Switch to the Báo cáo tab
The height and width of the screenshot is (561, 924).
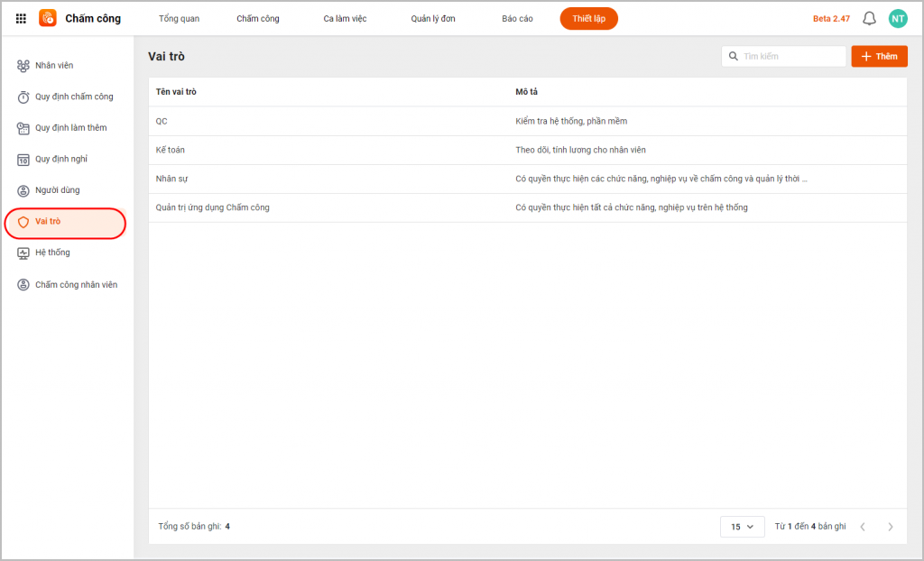pos(517,19)
